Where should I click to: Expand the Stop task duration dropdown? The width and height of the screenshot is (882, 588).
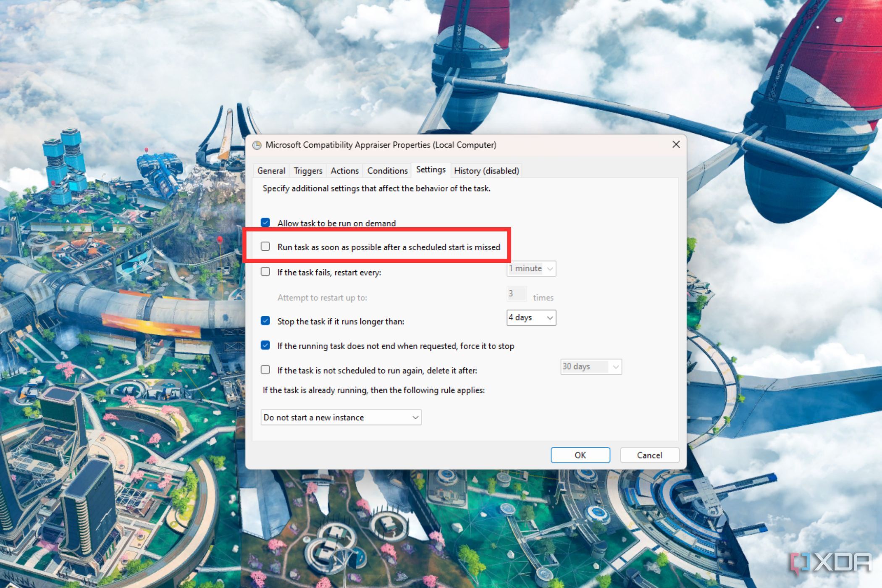551,318
